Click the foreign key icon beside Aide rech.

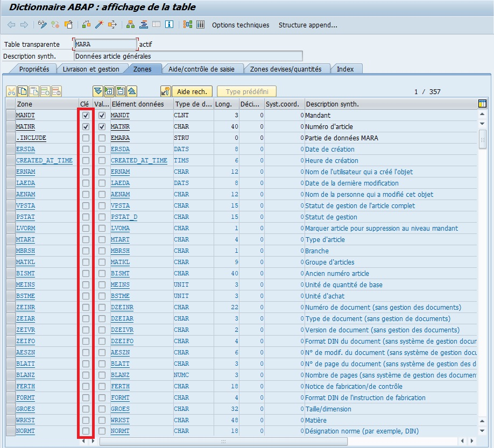166,91
